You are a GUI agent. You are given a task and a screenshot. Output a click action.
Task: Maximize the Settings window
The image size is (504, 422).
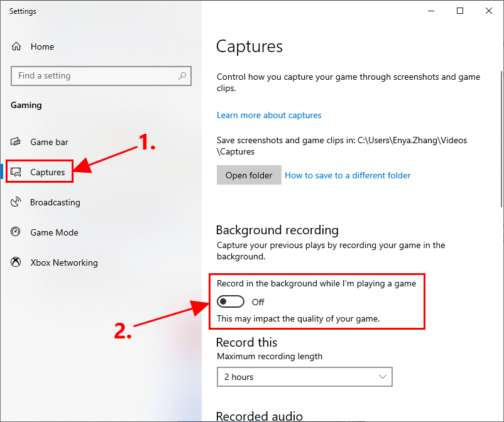460,11
